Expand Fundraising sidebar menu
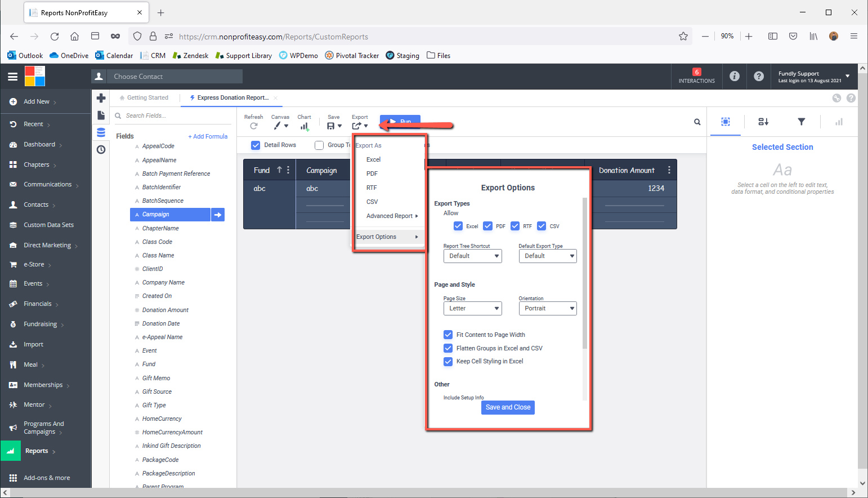Viewport: 868px width, 498px height. [41, 324]
